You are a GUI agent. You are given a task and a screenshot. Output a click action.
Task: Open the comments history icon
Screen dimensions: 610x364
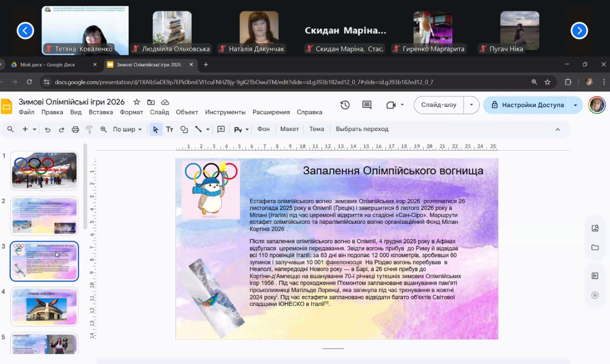pyautogui.click(x=366, y=105)
